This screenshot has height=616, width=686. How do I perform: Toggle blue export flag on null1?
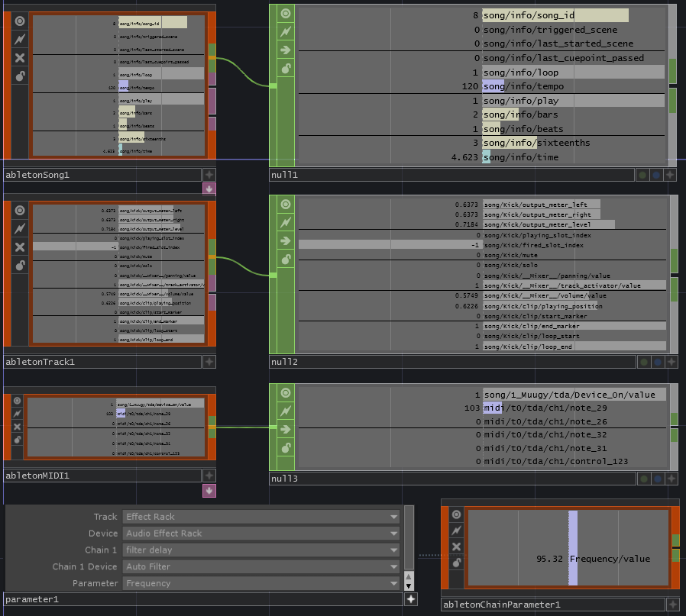pyautogui.click(x=656, y=175)
